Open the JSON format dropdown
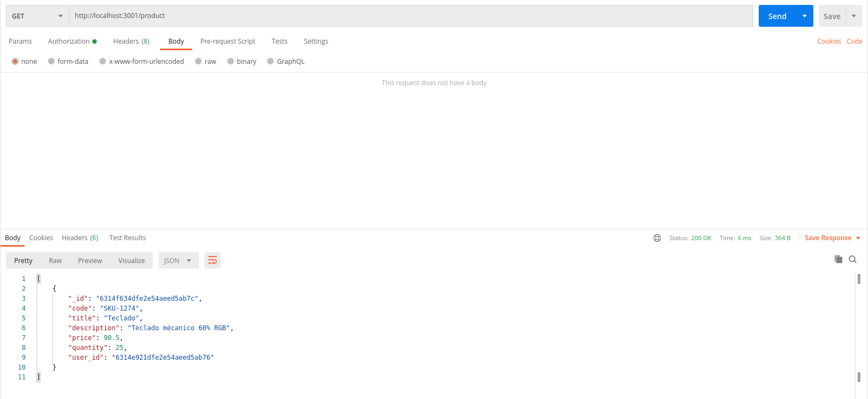The image size is (868, 399). point(178,260)
